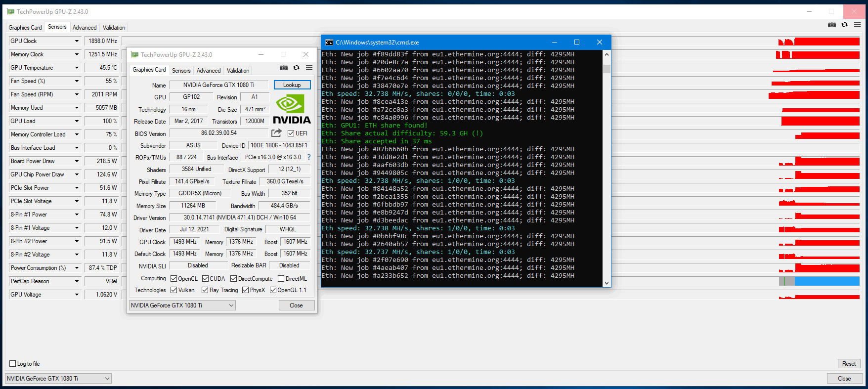The image size is (868, 389).
Task: Click cmd scrollbar up arrow
Action: click(x=607, y=54)
